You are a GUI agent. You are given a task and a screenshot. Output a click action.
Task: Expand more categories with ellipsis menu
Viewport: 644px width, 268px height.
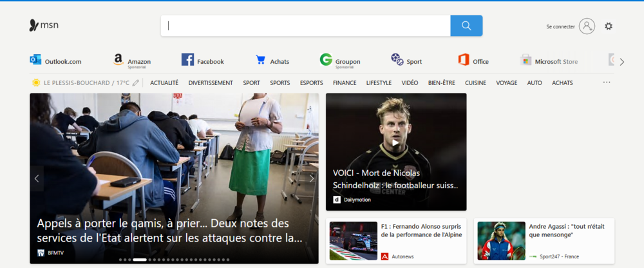[606, 82]
